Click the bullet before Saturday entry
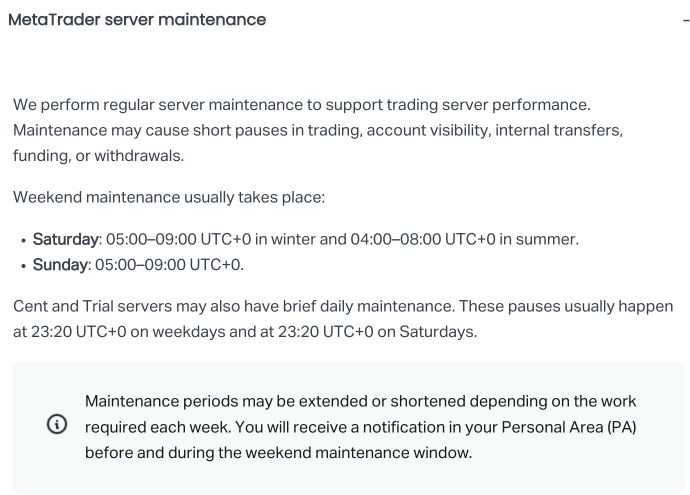Screen dimensions: 690x495 click(24, 240)
